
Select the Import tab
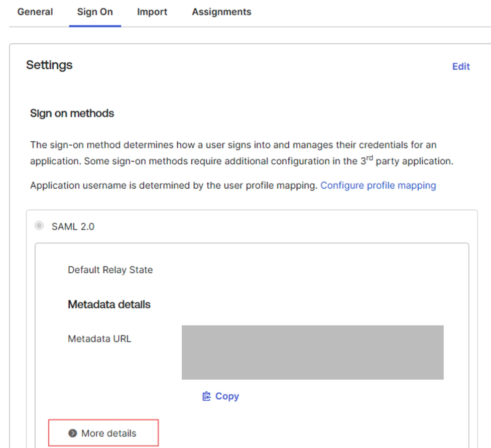point(152,12)
